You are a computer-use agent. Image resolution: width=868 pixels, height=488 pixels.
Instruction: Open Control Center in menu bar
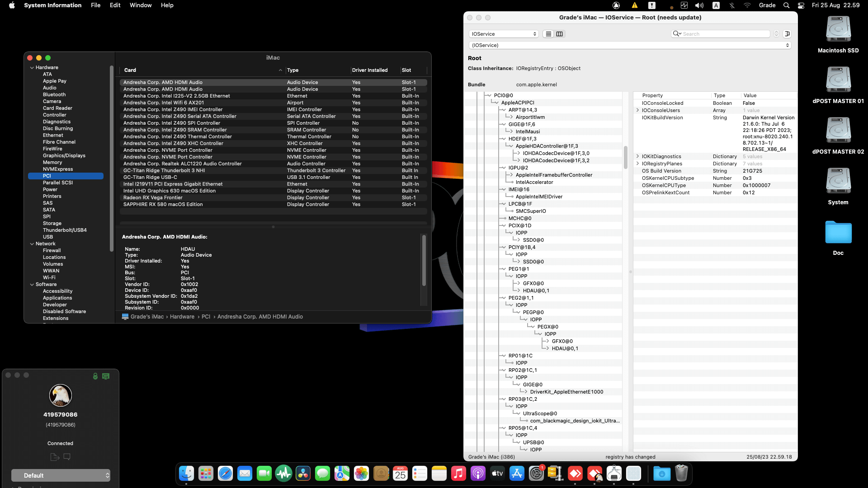coord(801,5)
